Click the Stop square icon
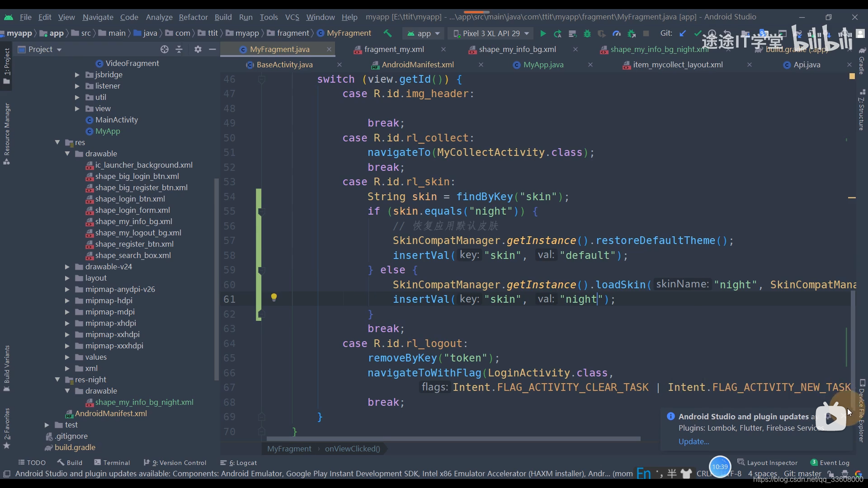The height and width of the screenshot is (488, 868). [646, 33]
